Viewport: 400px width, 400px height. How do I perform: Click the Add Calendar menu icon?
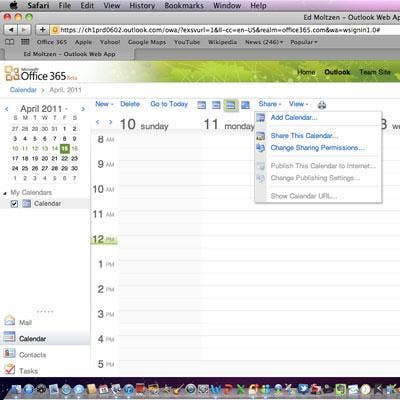(261, 117)
